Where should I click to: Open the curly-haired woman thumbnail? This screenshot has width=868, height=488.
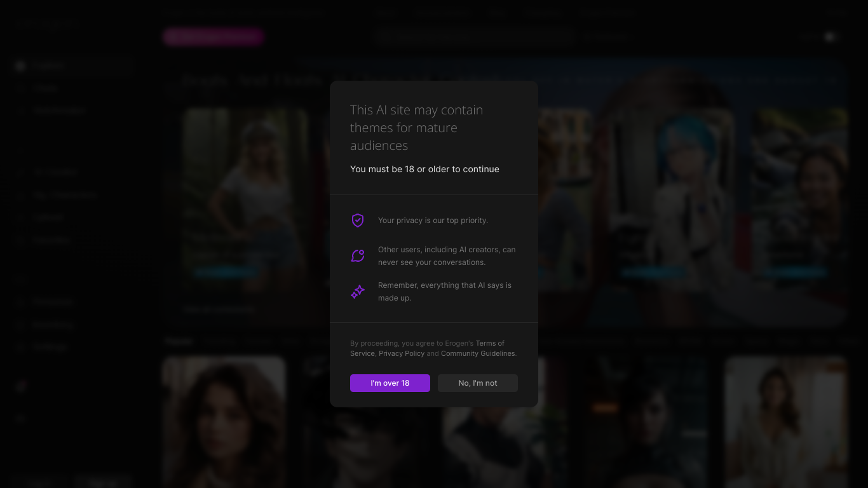224,419
